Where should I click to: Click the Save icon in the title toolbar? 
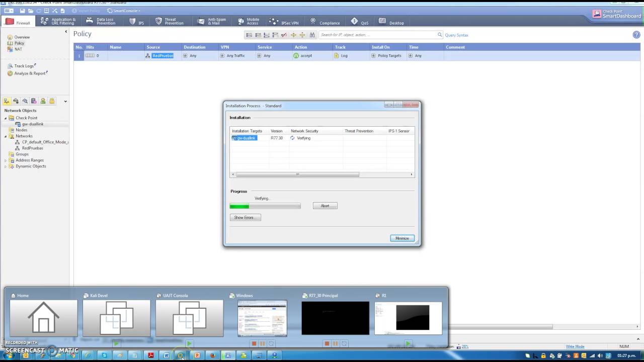pos(22,11)
